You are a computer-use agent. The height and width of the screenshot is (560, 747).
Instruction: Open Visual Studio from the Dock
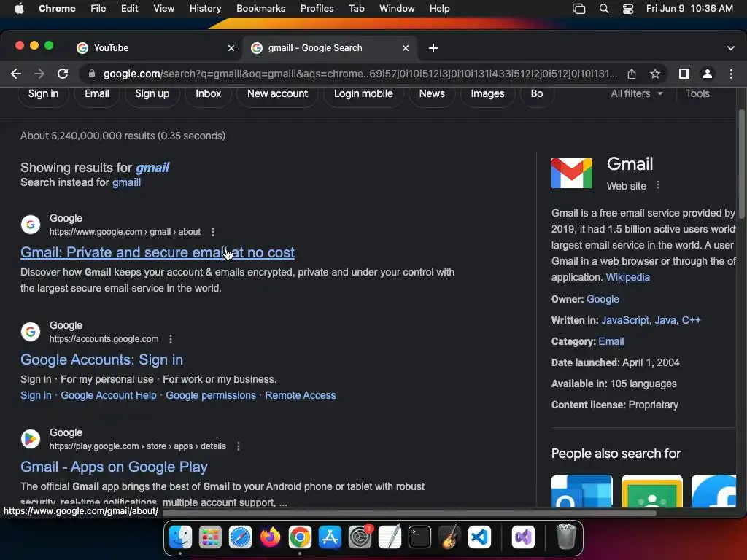pos(523,537)
